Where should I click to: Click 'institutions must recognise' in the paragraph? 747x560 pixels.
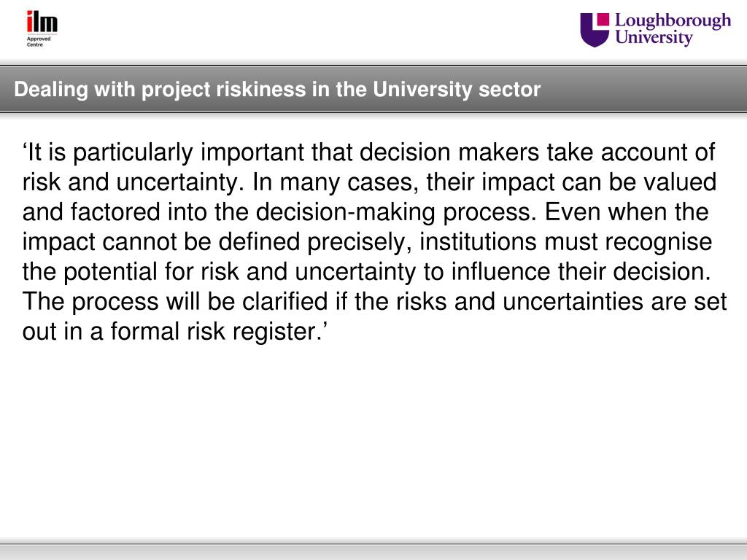pyautogui.click(x=565, y=242)
